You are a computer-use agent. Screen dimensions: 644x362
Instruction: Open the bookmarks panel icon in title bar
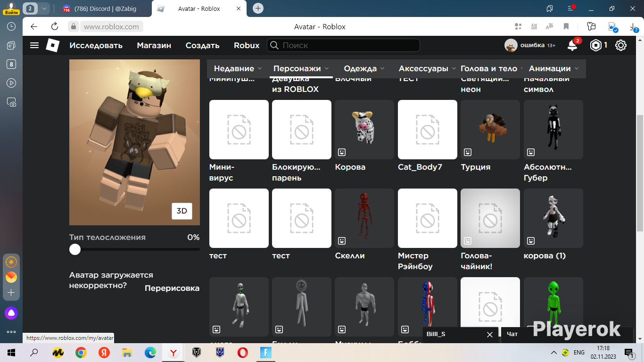[550, 8]
